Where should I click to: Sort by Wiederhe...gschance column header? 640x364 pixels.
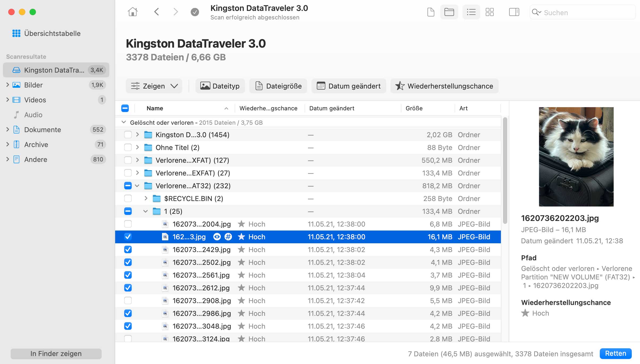click(269, 108)
